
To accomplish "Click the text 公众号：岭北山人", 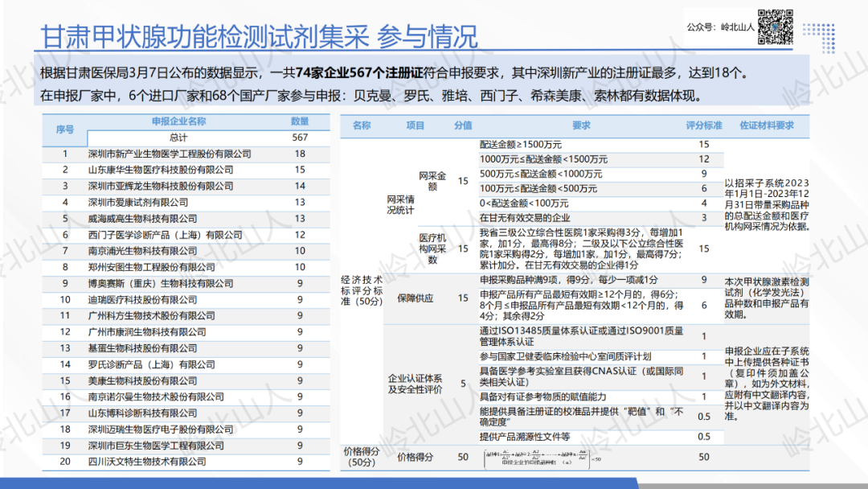I will point(720,27).
